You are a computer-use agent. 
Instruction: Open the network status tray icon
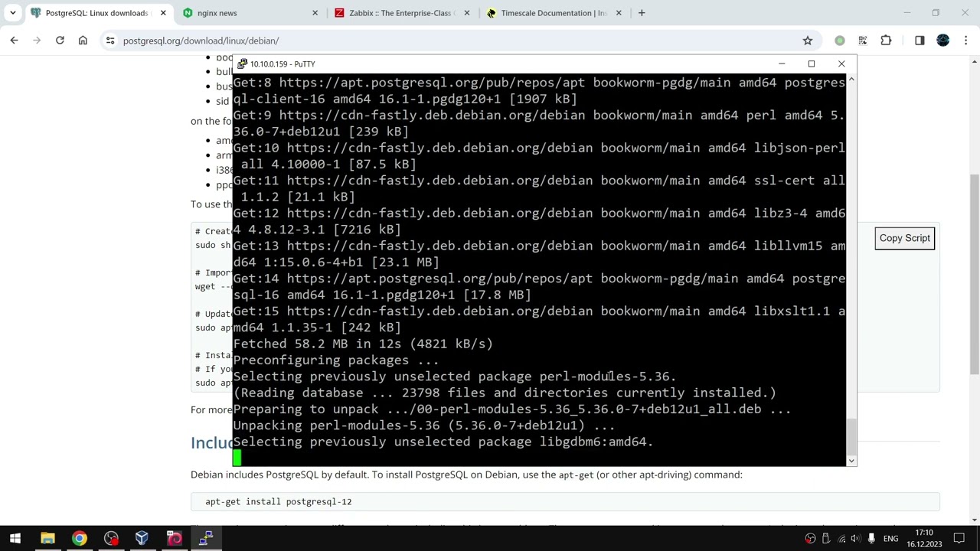coord(841,539)
